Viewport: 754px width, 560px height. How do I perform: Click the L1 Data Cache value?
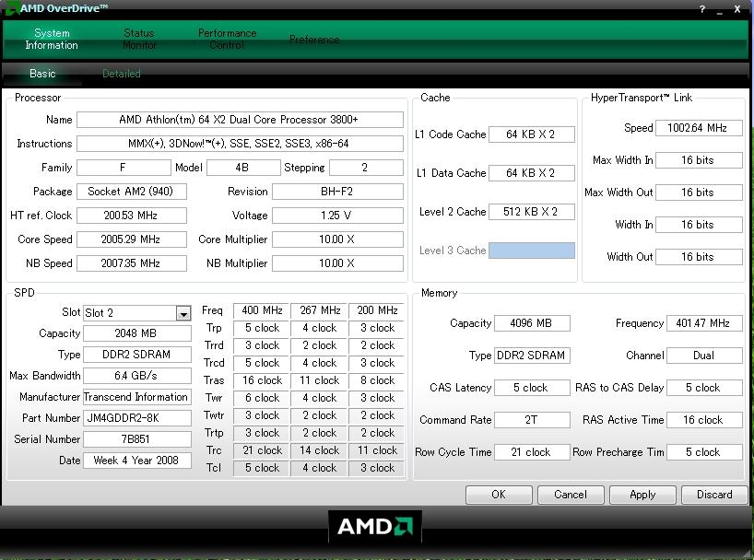pos(531,173)
